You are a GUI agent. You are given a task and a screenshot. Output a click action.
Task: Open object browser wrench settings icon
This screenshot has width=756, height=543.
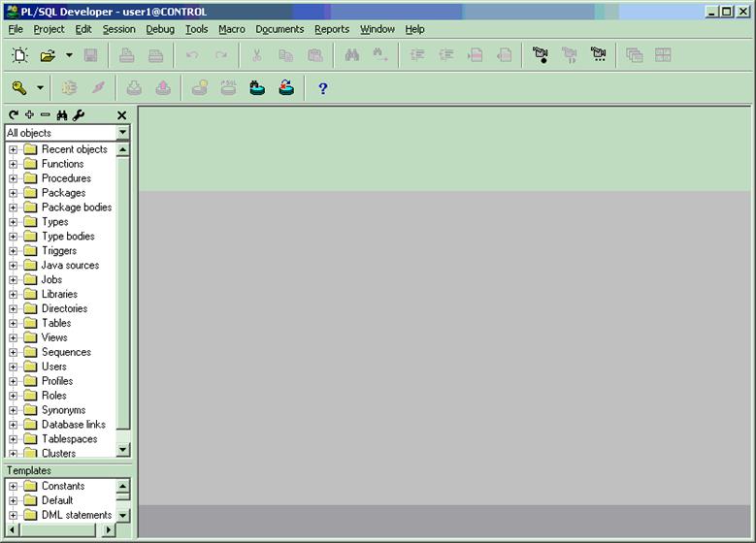79,114
